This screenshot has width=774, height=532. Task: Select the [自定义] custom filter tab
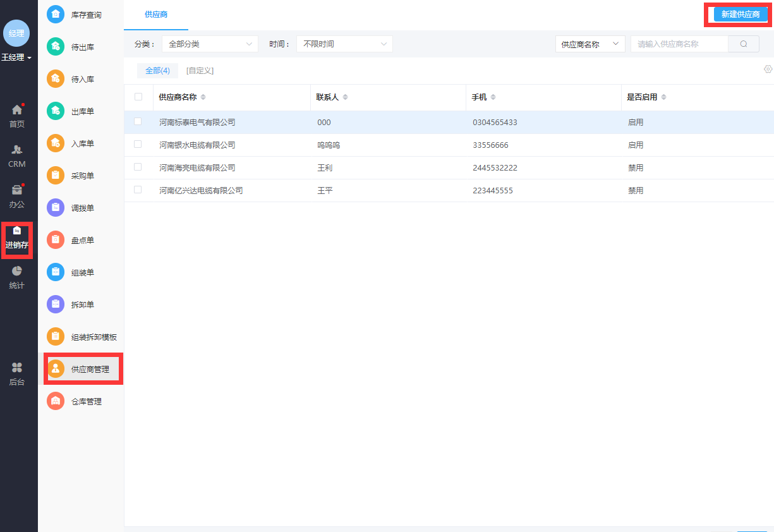(200, 70)
